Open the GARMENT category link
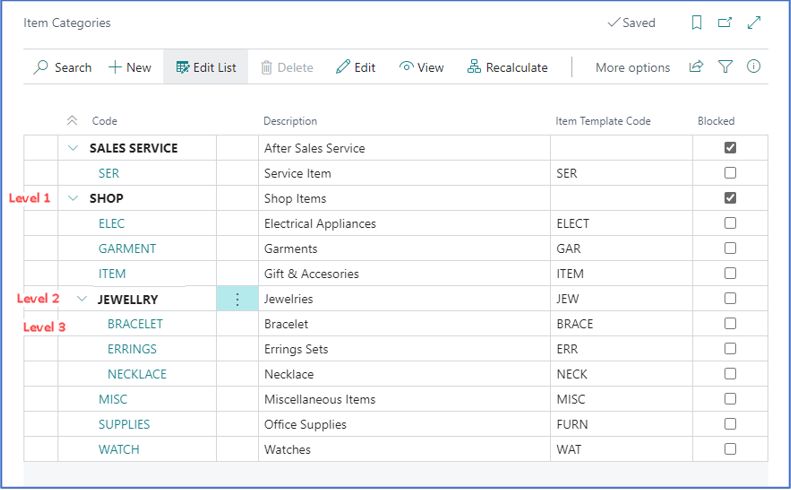The width and height of the screenshot is (791, 490). [127, 249]
